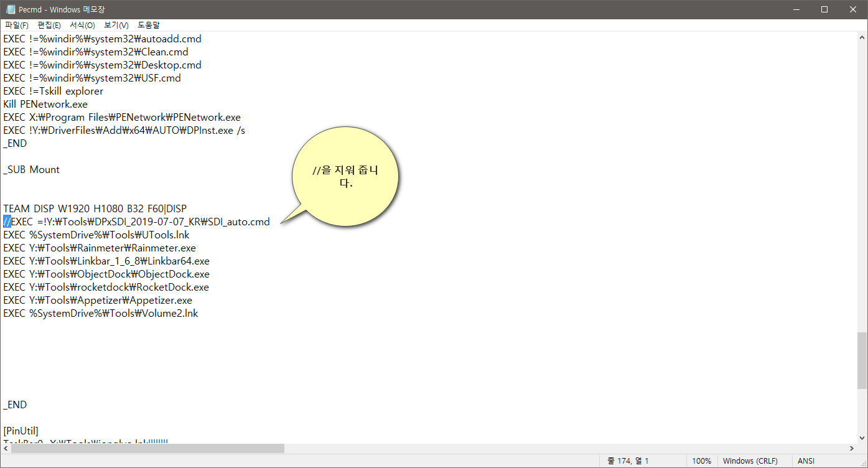Click the horizontal scrollbar thumb

[x=147, y=448]
